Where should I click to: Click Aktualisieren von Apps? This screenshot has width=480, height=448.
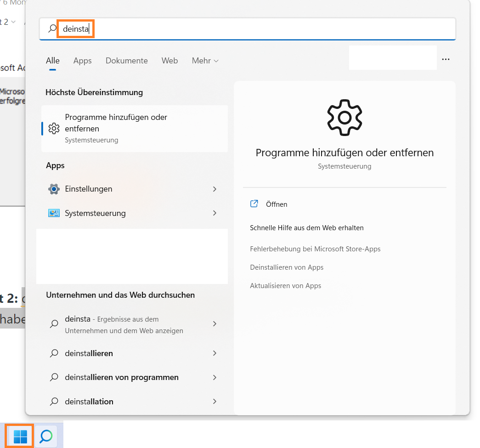tap(285, 285)
